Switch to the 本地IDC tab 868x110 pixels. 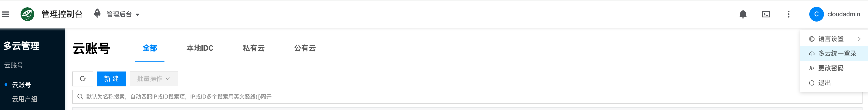coord(200,48)
